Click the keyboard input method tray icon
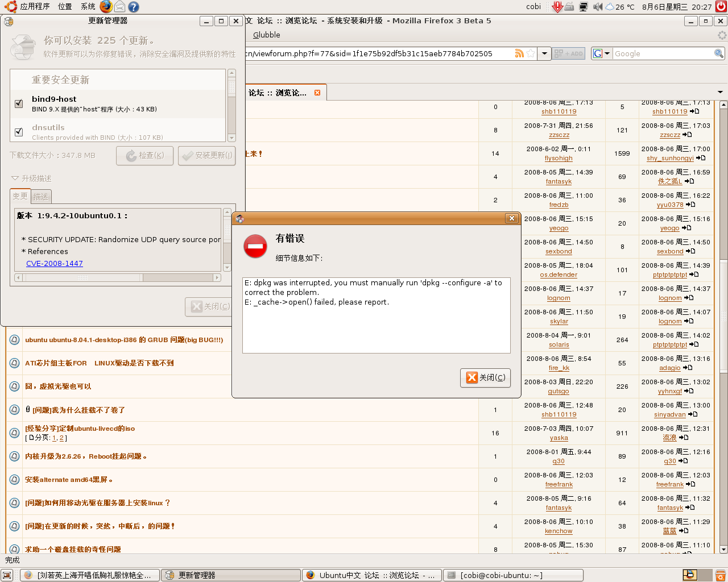The image size is (728, 582). (x=570, y=7)
